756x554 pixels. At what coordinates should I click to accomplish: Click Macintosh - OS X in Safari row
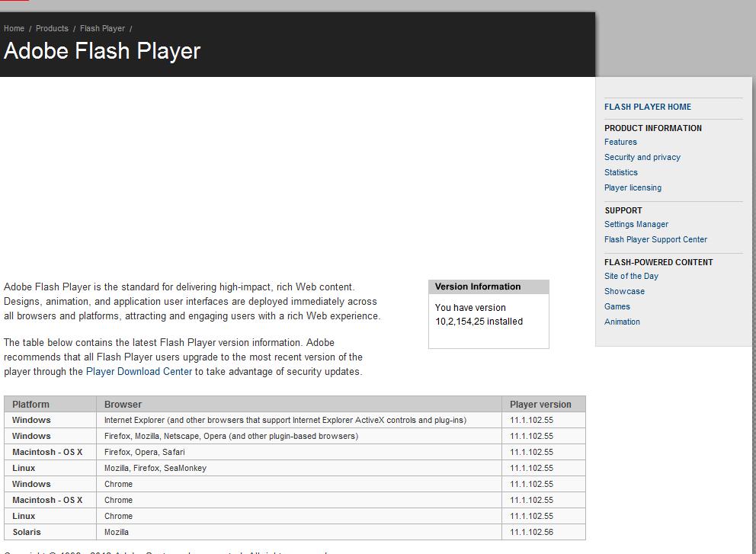pos(50,452)
